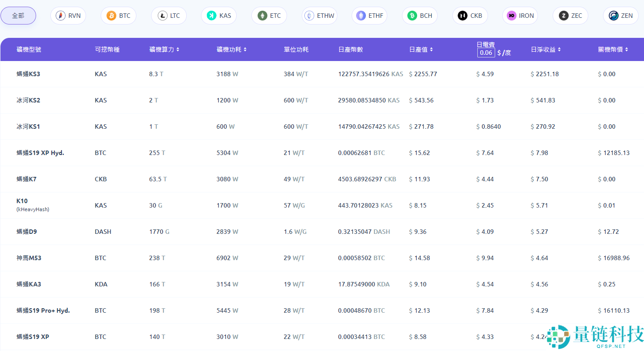Choose the pink IRON coin icon
The height and width of the screenshot is (351, 644).
pyautogui.click(x=511, y=16)
